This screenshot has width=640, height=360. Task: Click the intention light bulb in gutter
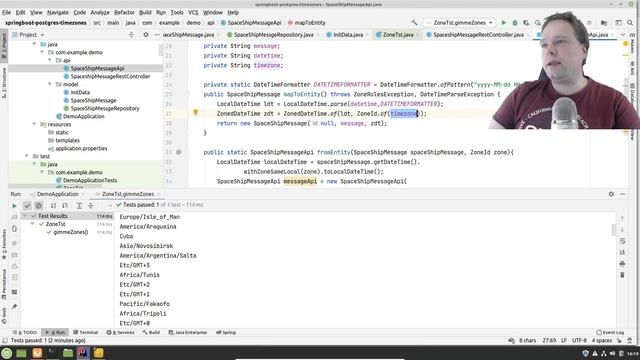coord(196,113)
